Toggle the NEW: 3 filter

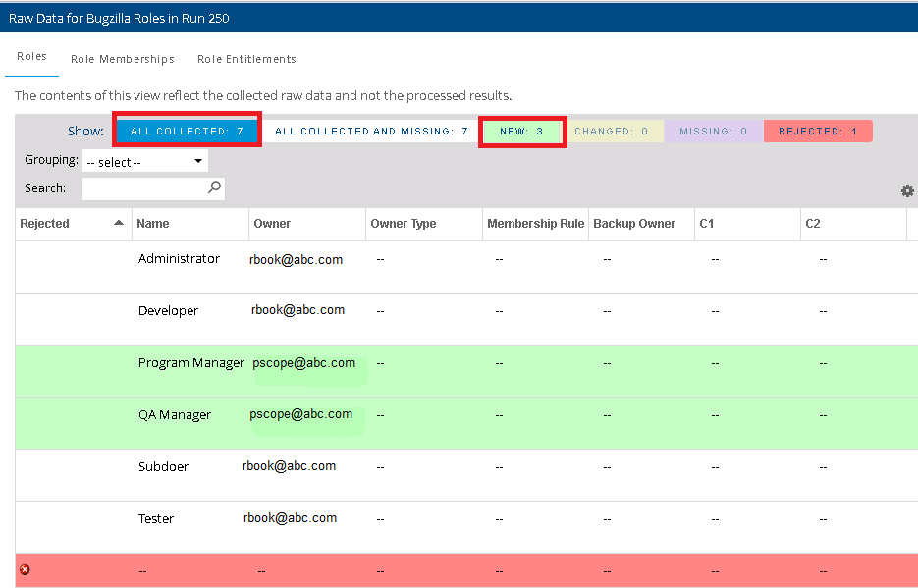click(522, 130)
